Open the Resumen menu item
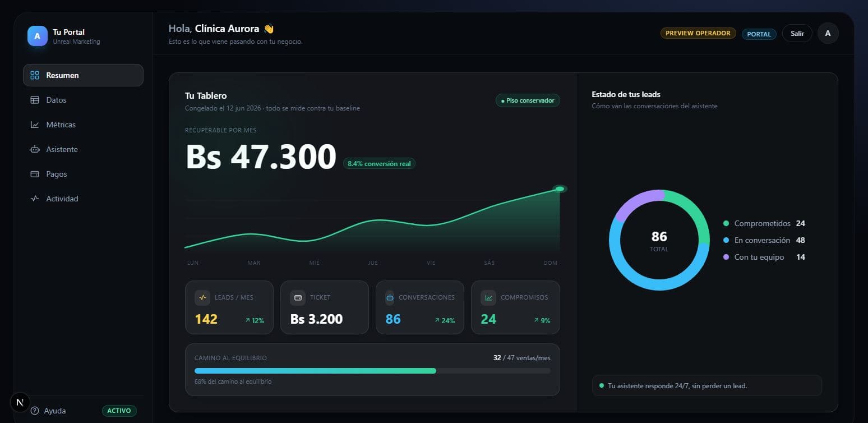This screenshot has width=868, height=423. pos(83,75)
